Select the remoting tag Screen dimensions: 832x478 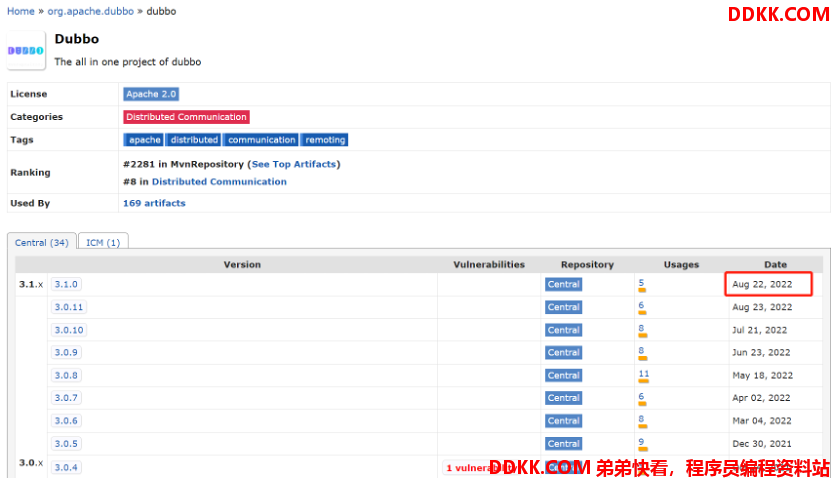tap(325, 140)
